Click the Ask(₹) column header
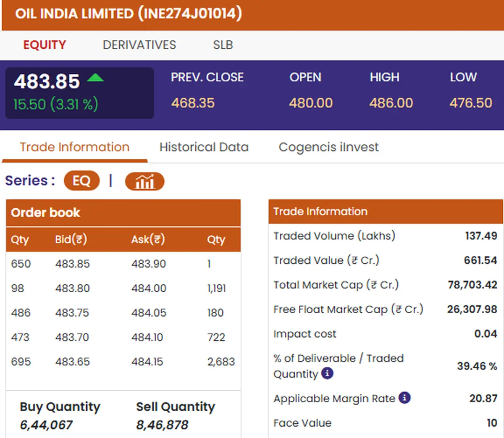The width and height of the screenshot is (504, 438). (148, 239)
